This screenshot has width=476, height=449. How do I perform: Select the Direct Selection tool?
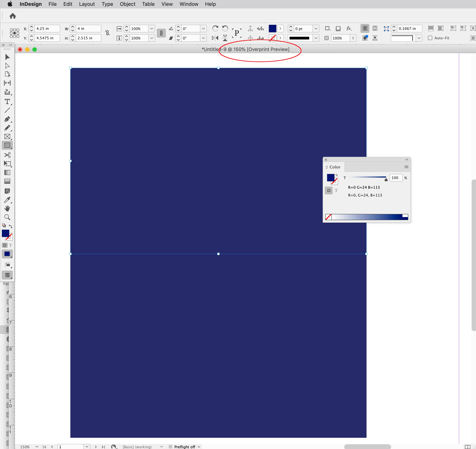point(7,65)
